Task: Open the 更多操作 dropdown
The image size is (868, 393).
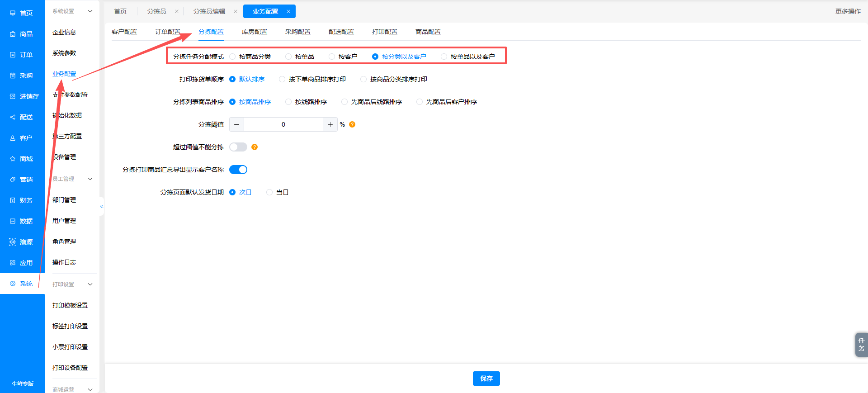Action: 848,11
